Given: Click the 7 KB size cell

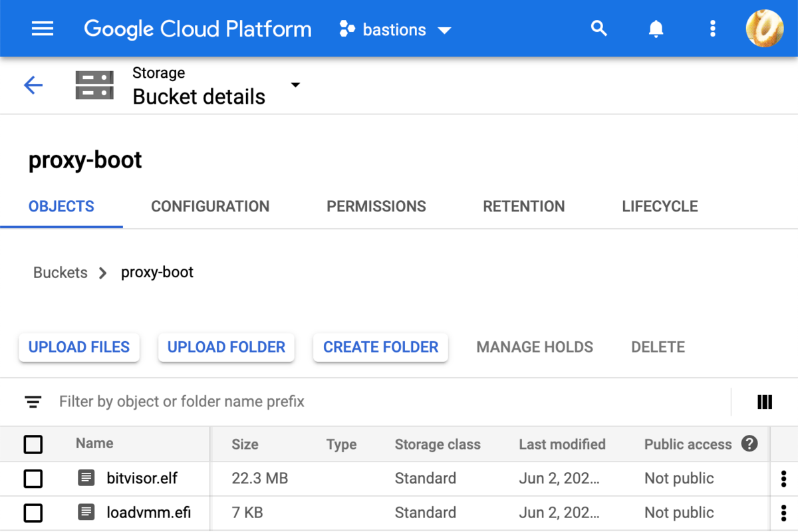Looking at the screenshot, I should pos(247,513).
